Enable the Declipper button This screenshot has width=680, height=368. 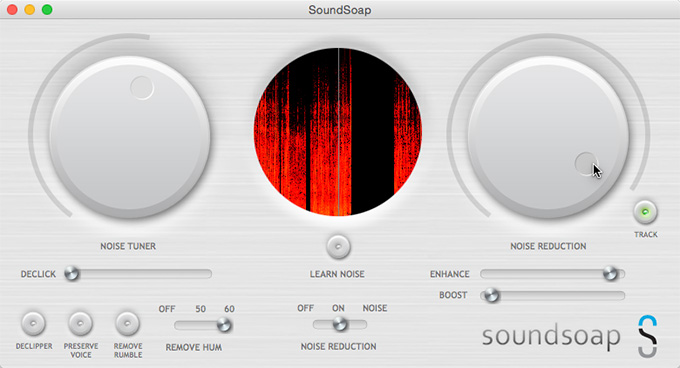[34, 323]
